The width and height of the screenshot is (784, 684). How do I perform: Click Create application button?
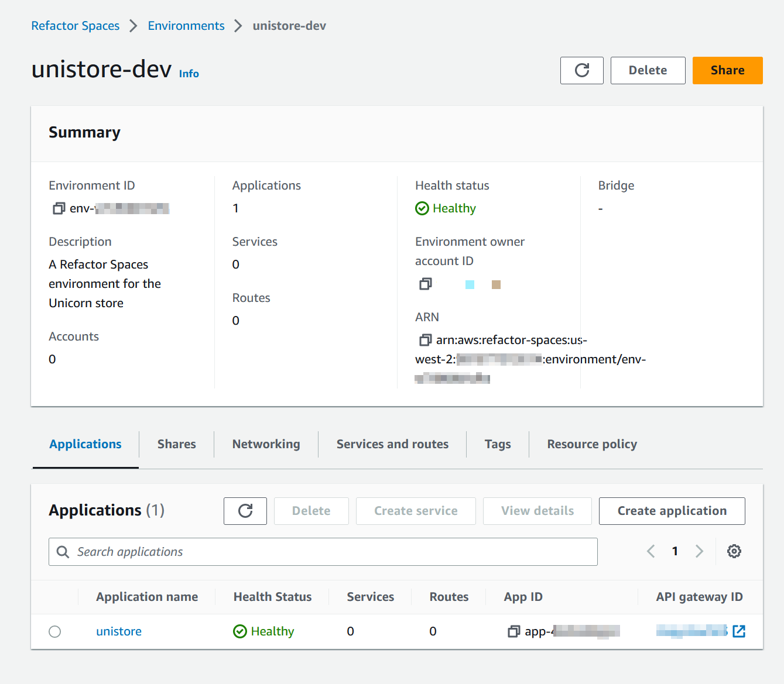point(672,511)
